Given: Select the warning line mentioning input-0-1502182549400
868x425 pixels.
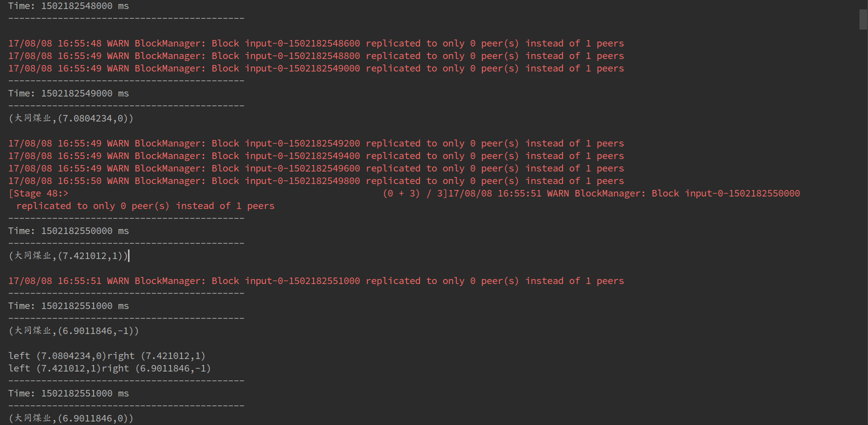Looking at the screenshot, I should [315, 156].
